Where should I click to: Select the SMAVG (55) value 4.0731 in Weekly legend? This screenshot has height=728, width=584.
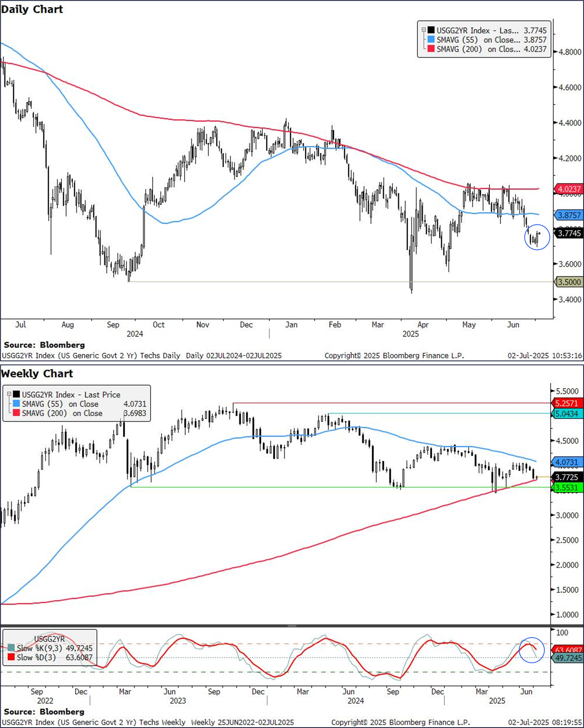135,404
